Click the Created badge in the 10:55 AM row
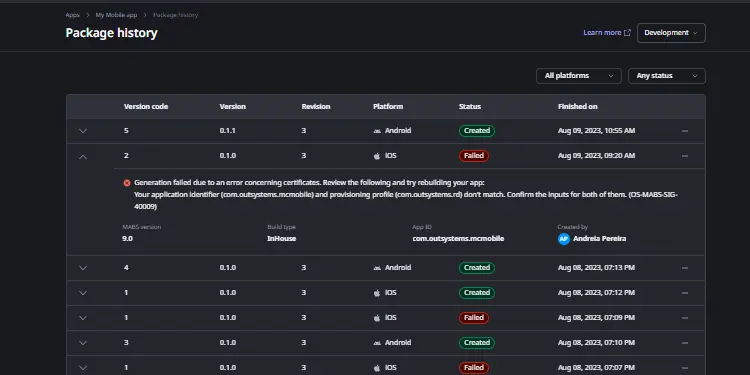 click(477, 131)
